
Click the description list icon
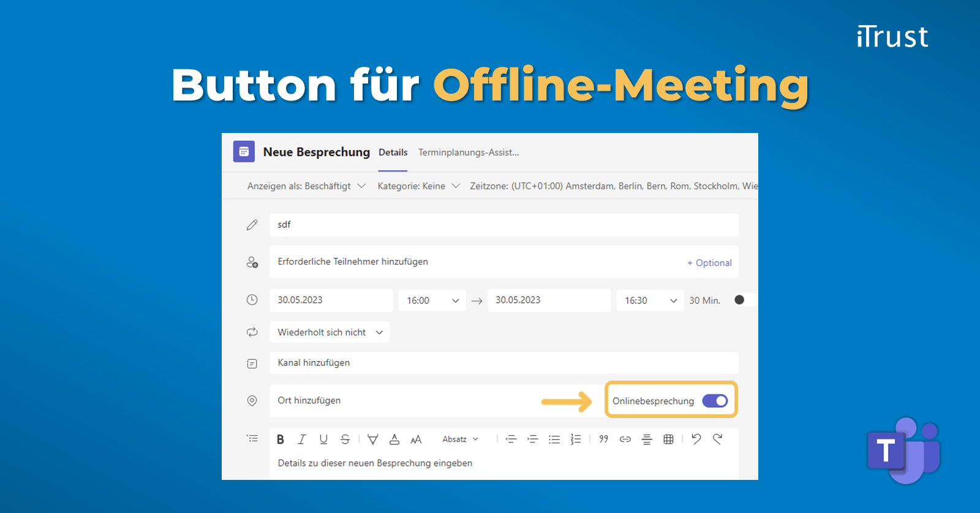click(x=252, y=439)
